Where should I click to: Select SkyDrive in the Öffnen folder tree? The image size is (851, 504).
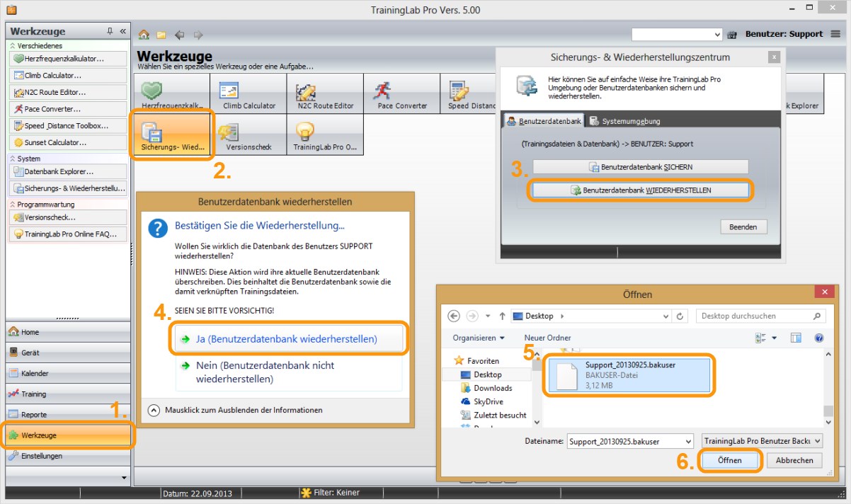(489, 401)
